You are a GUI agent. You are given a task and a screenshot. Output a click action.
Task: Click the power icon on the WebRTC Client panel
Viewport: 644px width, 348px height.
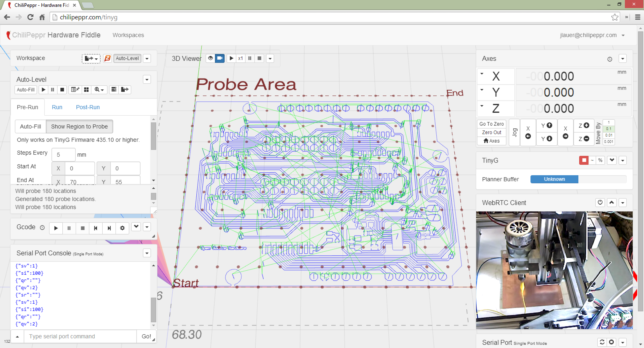[x=600, y=203]
